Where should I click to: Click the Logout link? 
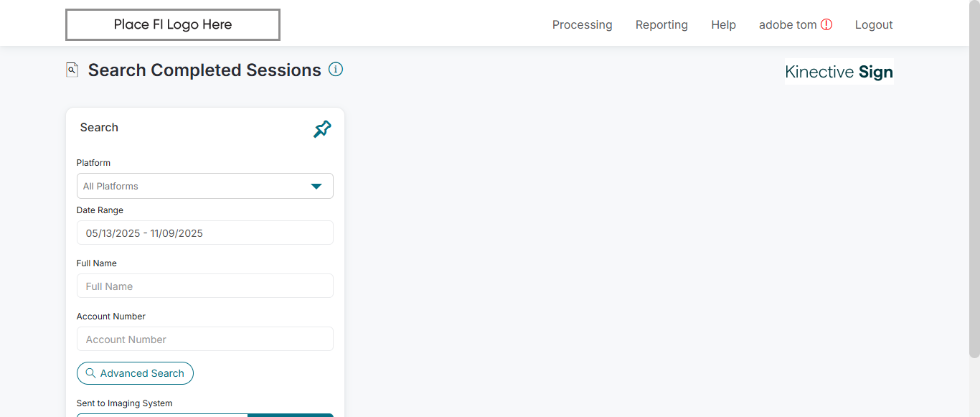873,25
